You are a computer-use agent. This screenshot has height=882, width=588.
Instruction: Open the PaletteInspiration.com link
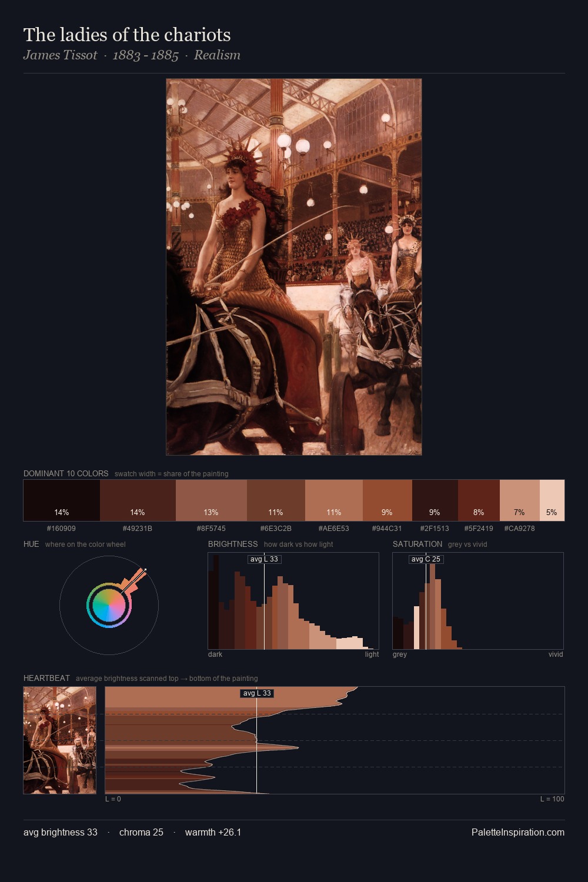(518, 832)
